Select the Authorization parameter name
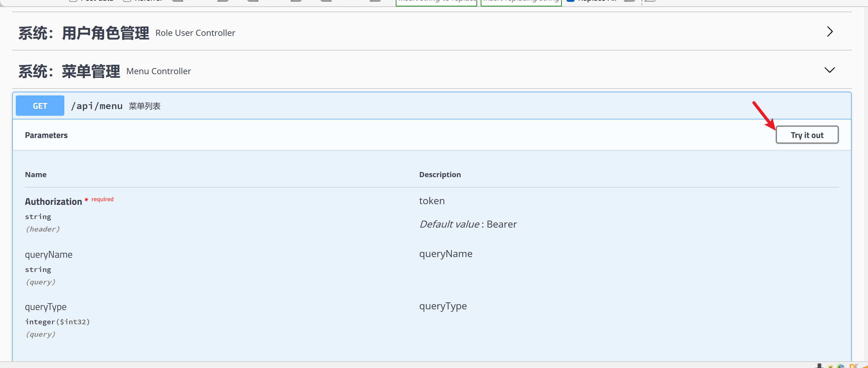This screenshot has height=368, width=868. [53, 202]
